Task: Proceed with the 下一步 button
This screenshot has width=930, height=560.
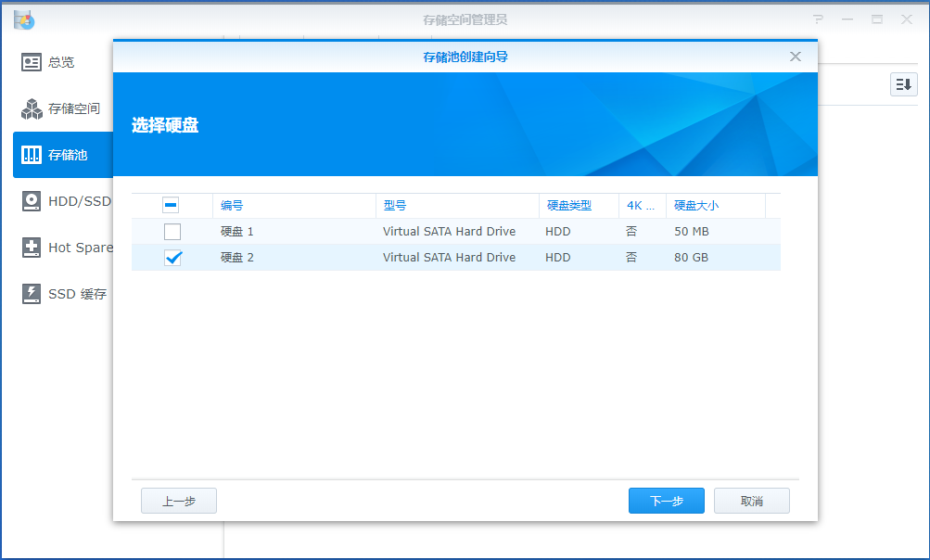Action: 666,500
